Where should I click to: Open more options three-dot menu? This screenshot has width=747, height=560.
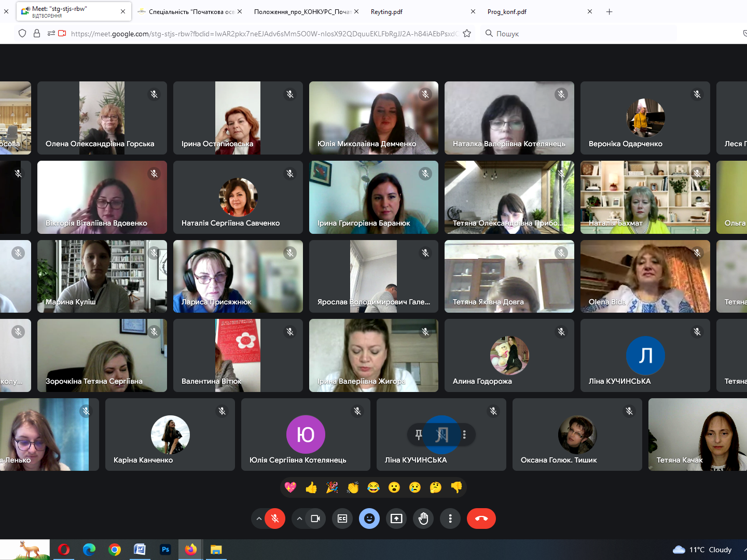(x=450, y=519)
